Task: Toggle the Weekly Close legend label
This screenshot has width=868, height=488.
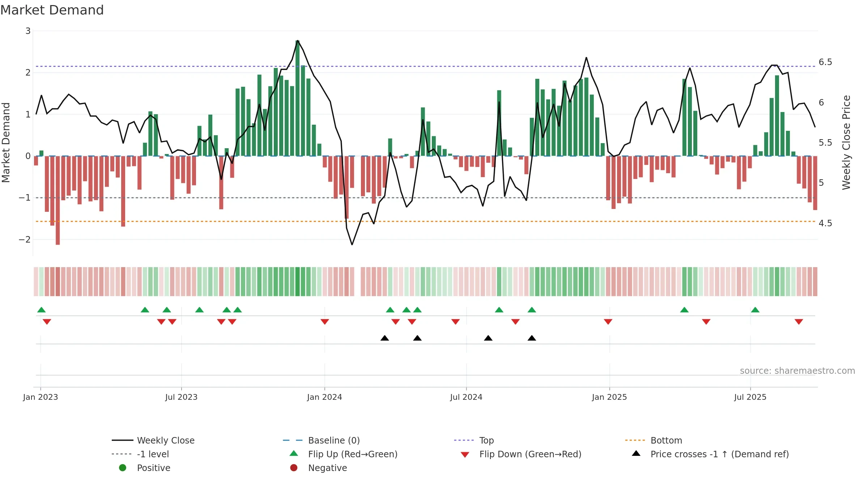Action: (166, 440)
